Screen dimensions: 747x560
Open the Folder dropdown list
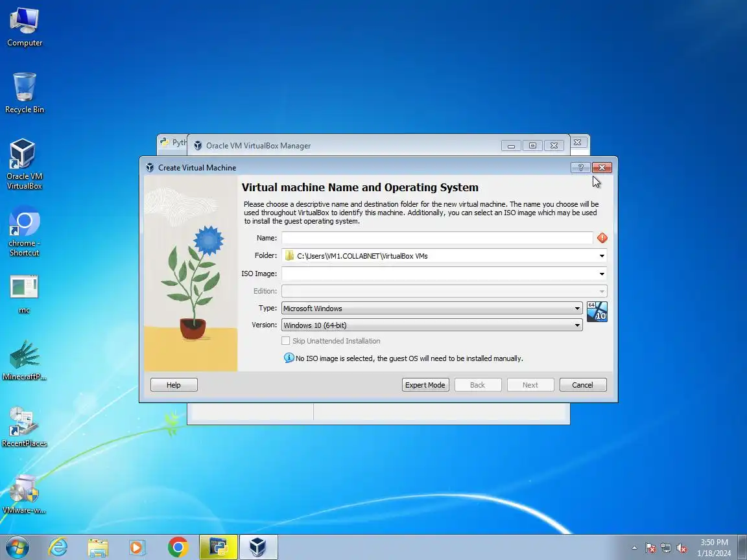coord(602,256)
